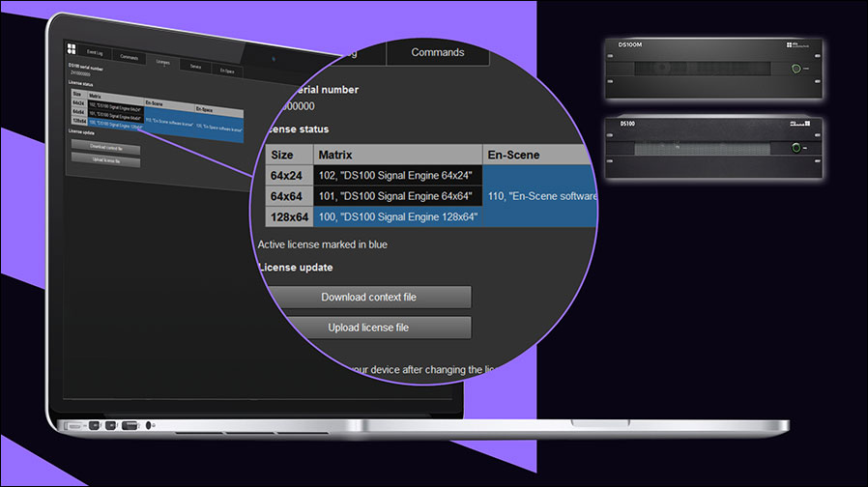
Task: Select the magnified row 100 "DS100 Signal Engine 128x64"
Action: 398,217
